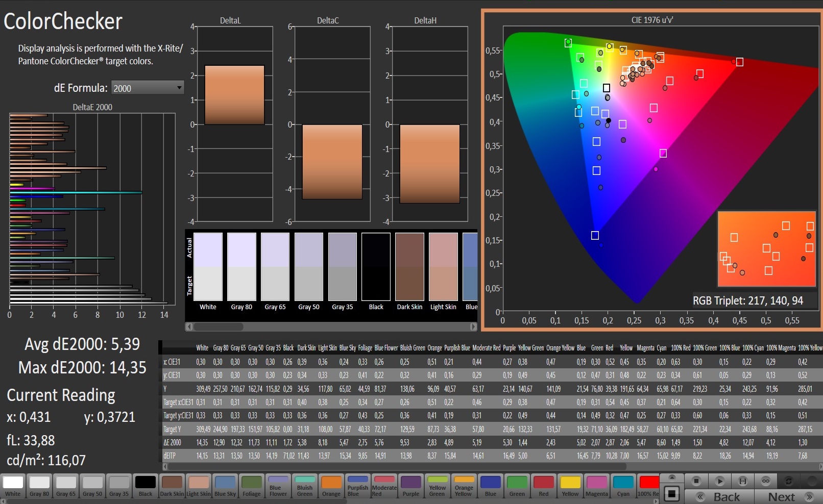The image size is (823, 504).
Task: Select the Blue Sky swatch in bottom strip
Action: (x=225, y=486)
